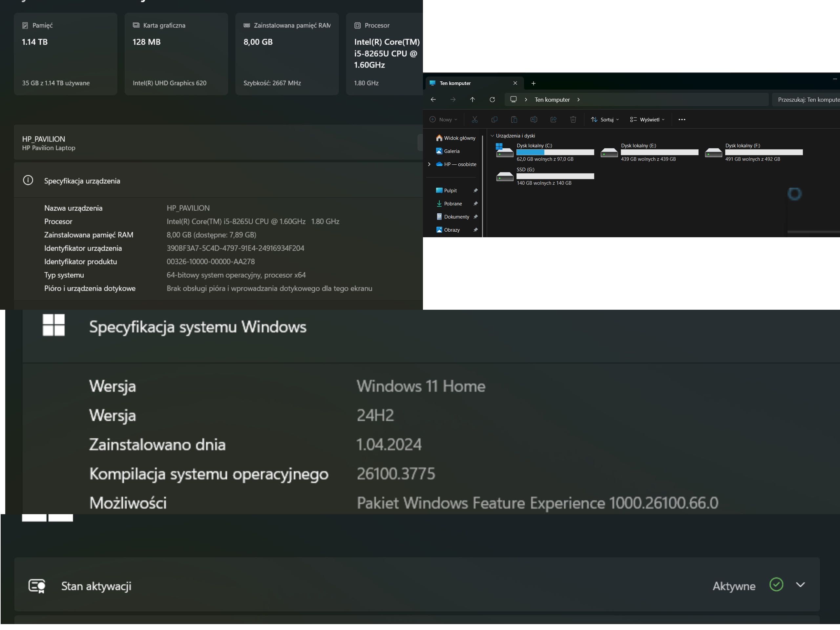Click the green Aktywne checkmark icon

[x=776, y=584]
